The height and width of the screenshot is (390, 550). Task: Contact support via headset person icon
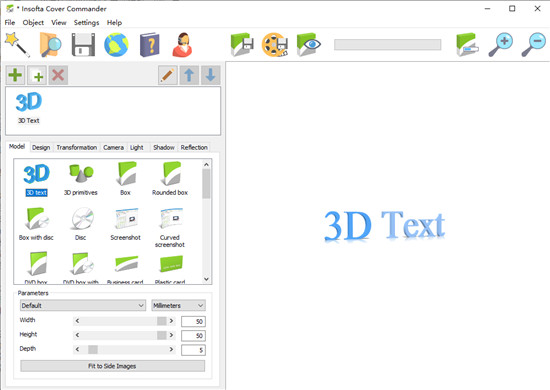182,45
